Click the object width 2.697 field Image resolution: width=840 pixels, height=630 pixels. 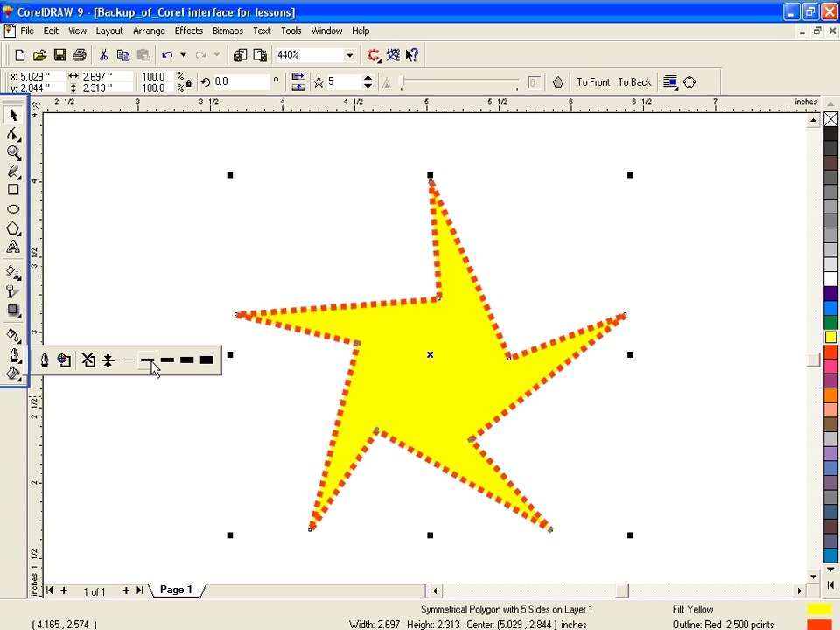pos(106,77)
